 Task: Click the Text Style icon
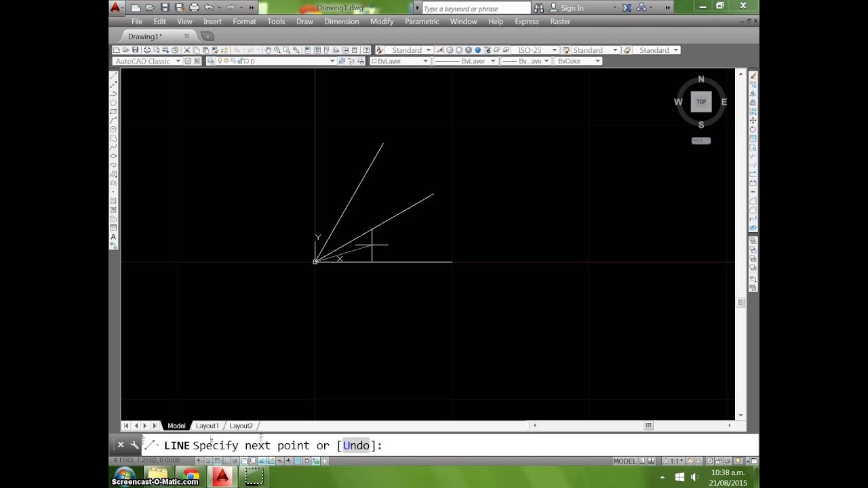(x=380, y=50)
